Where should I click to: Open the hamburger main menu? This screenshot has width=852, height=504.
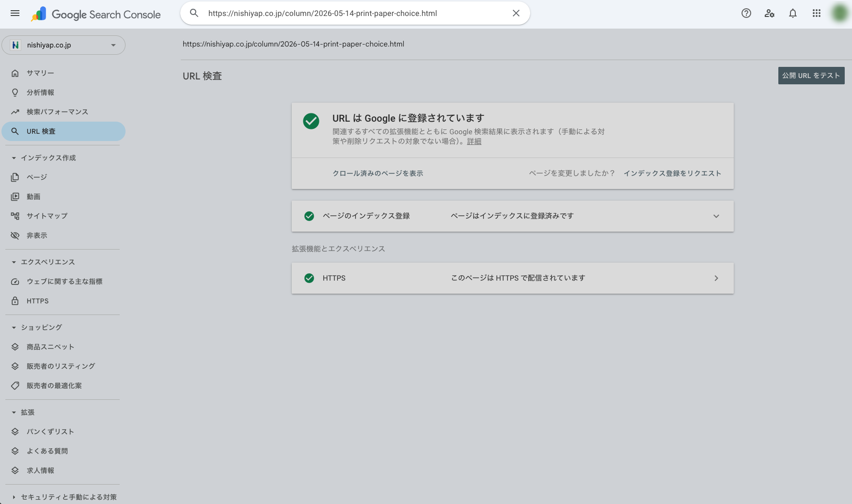15,14
